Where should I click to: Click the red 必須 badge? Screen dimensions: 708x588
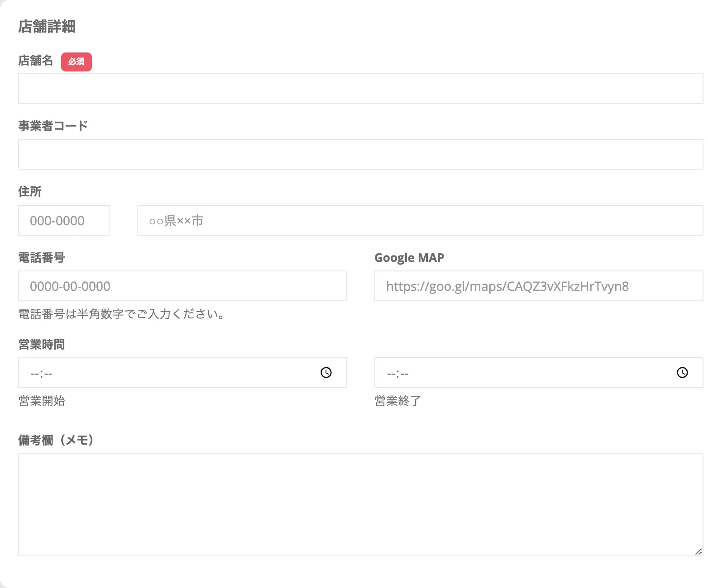point(77,62)
